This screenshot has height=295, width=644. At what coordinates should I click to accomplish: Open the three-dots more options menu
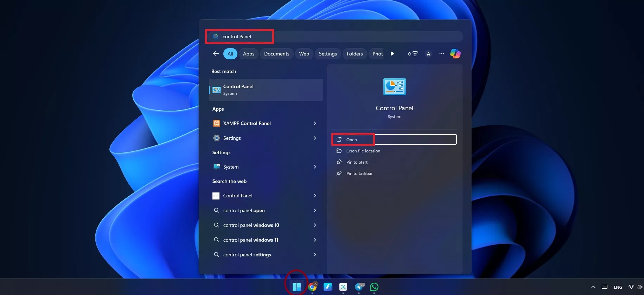[442, 54]
